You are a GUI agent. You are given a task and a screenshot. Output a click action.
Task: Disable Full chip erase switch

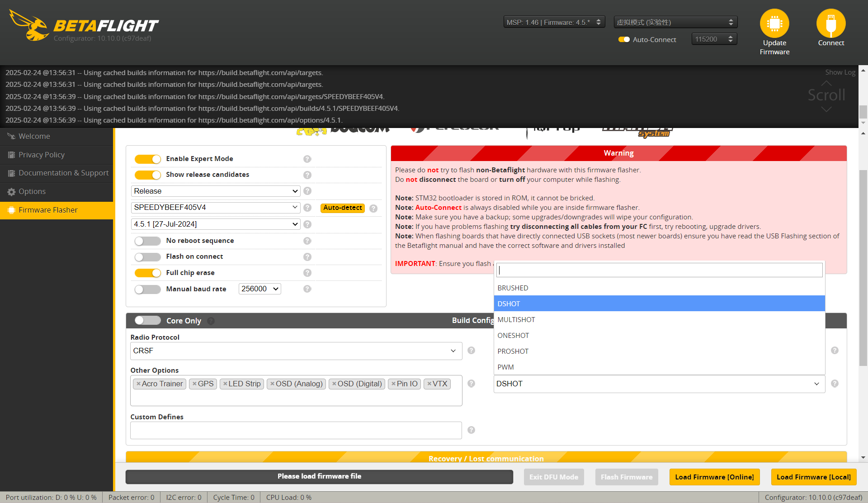(148, 273)
